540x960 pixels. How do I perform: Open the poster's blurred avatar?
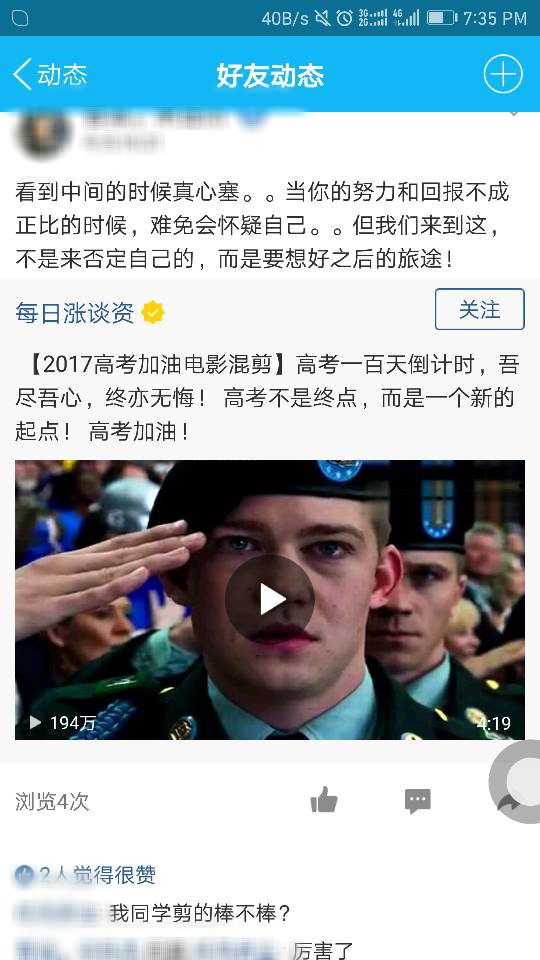click(43, 133)
